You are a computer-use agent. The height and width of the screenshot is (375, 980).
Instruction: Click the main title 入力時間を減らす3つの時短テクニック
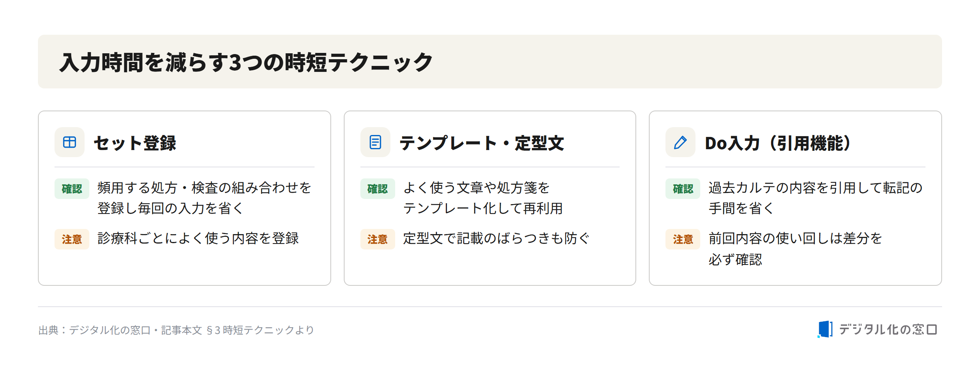click(246, 62)
